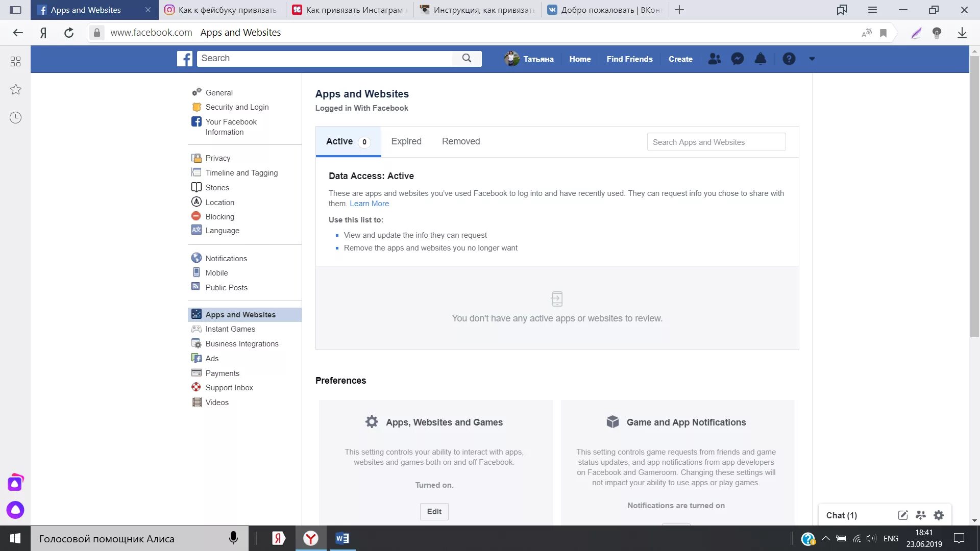This screenshot has height=551, width=980.
Task: Switch to Instagram Как к фейсбуку привязать tab
Action: click(222, 10)
